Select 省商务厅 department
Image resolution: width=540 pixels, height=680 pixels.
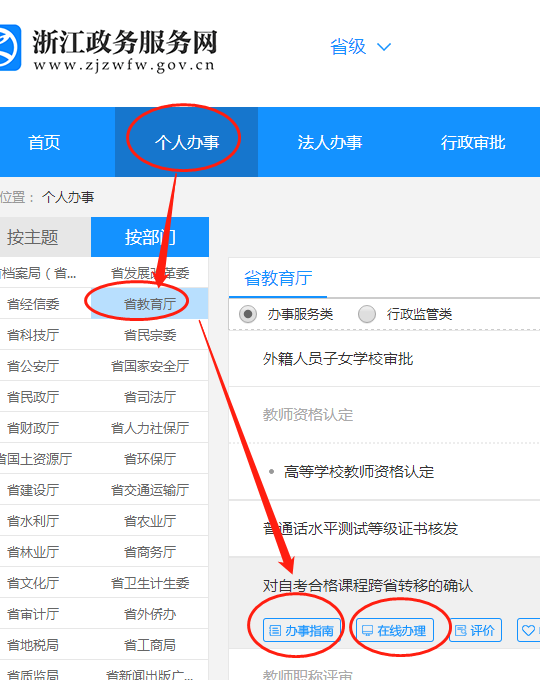[x=150, y=552]
